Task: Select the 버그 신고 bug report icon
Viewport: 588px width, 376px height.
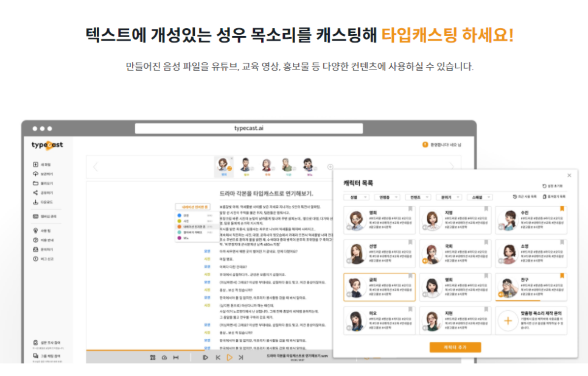Action: [36, 258]
